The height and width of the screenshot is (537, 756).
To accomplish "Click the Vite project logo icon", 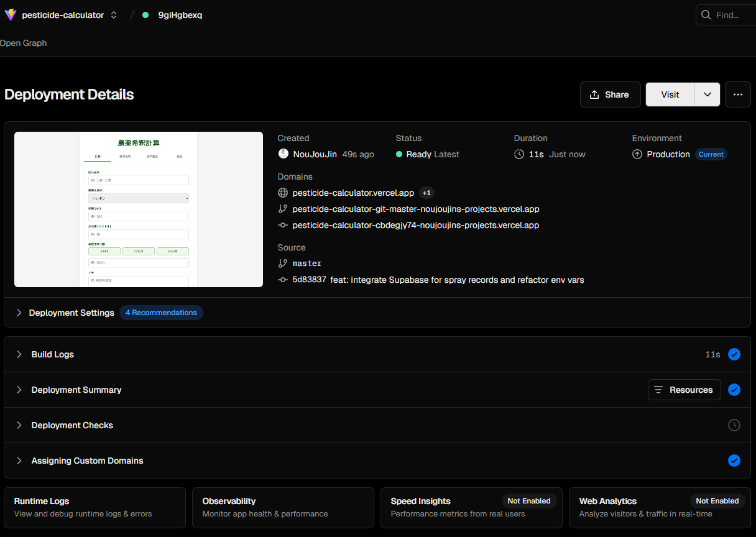I will [11, 15].
